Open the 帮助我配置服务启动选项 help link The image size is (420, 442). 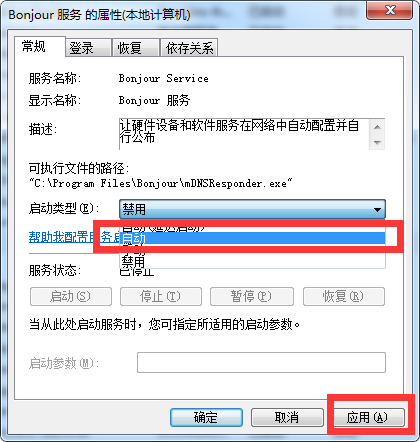[75, 237]
